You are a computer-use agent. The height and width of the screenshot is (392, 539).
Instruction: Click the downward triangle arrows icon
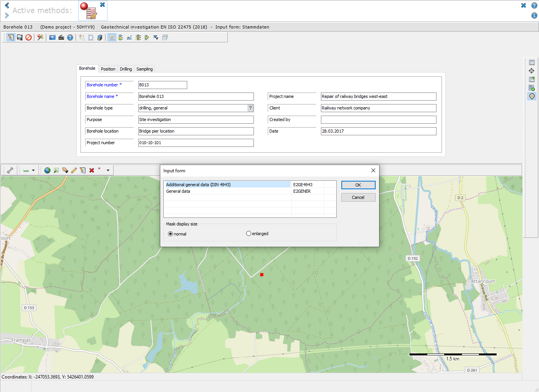[x=156, y=37]
